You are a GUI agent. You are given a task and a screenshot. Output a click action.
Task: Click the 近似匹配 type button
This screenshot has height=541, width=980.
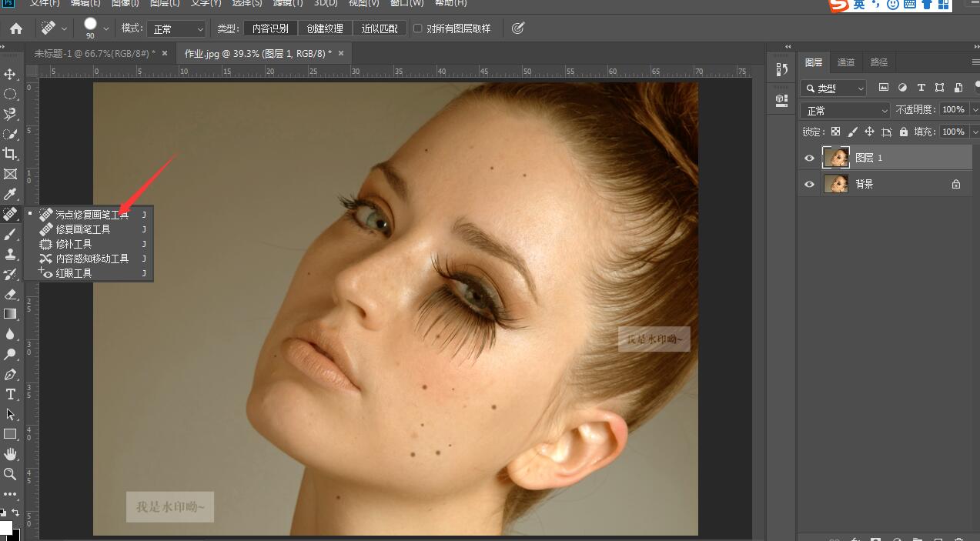coord(380,28)
